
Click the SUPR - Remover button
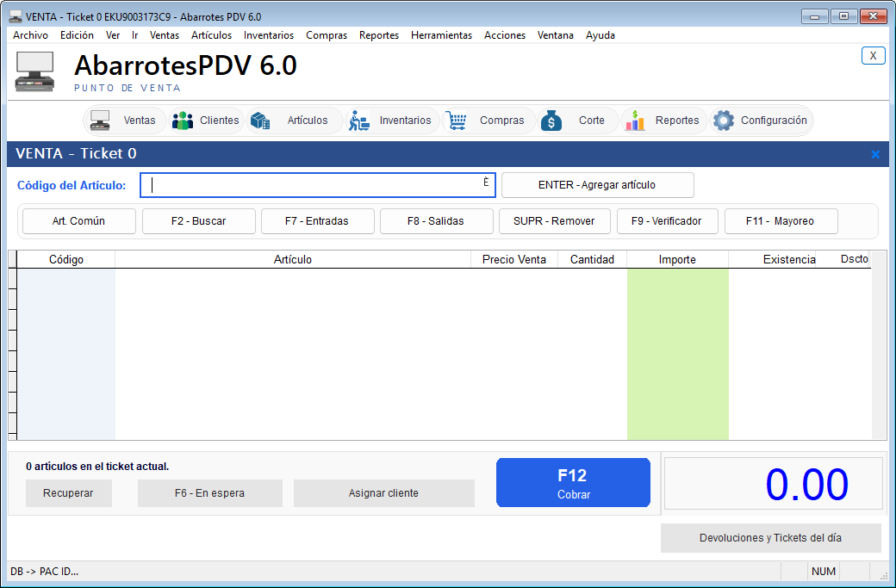coord(554,221)
